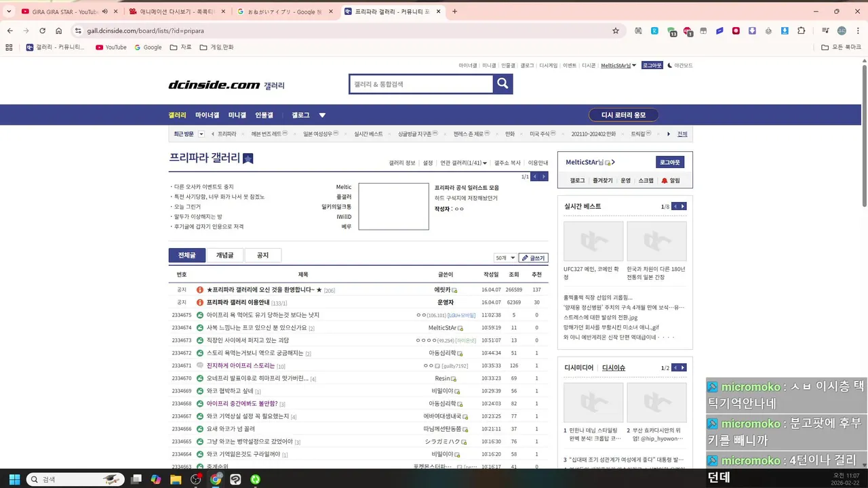Select the 개념글 tab
This screenshot has width=868, height=488.
(225, 256)
